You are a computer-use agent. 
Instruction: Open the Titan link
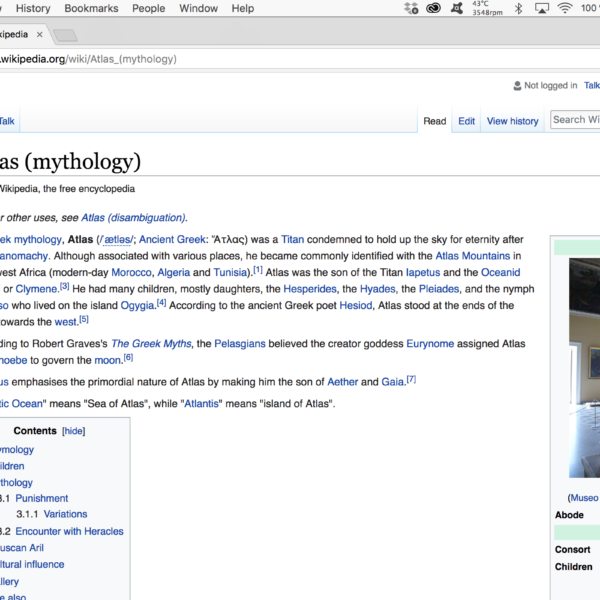point(292,239)
